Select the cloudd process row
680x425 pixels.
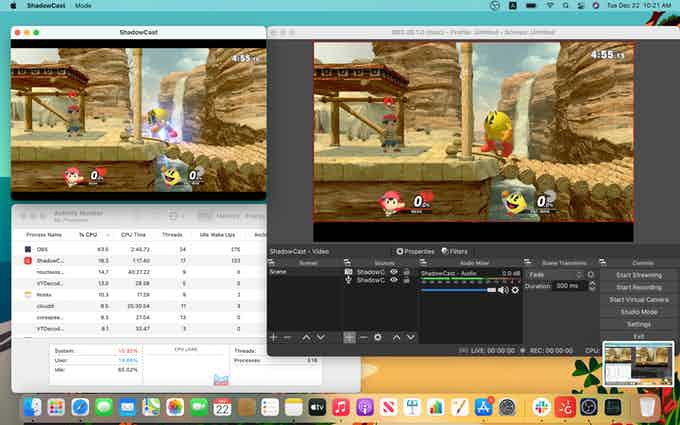[x=139, y=306]
